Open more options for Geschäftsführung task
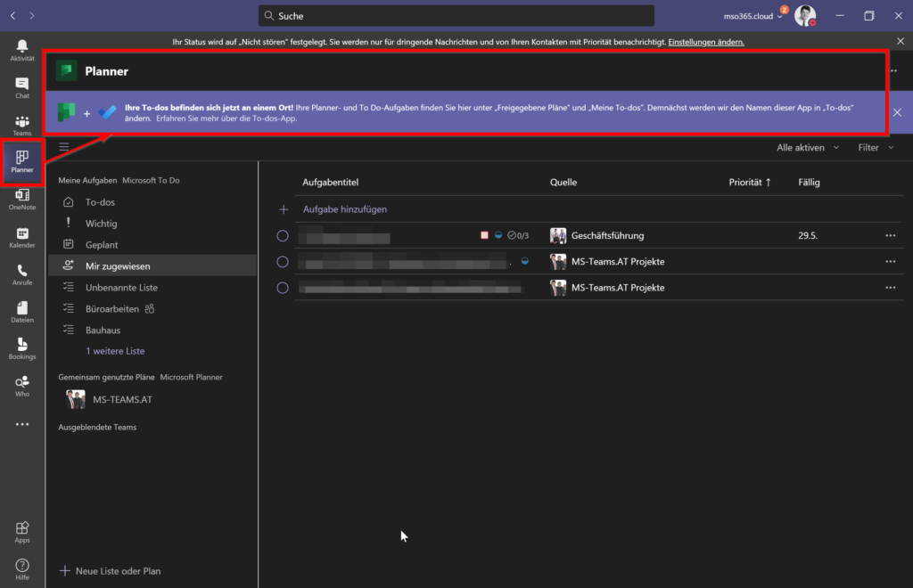The width and height of the screenshot is (913, 588). coord(891,235)
